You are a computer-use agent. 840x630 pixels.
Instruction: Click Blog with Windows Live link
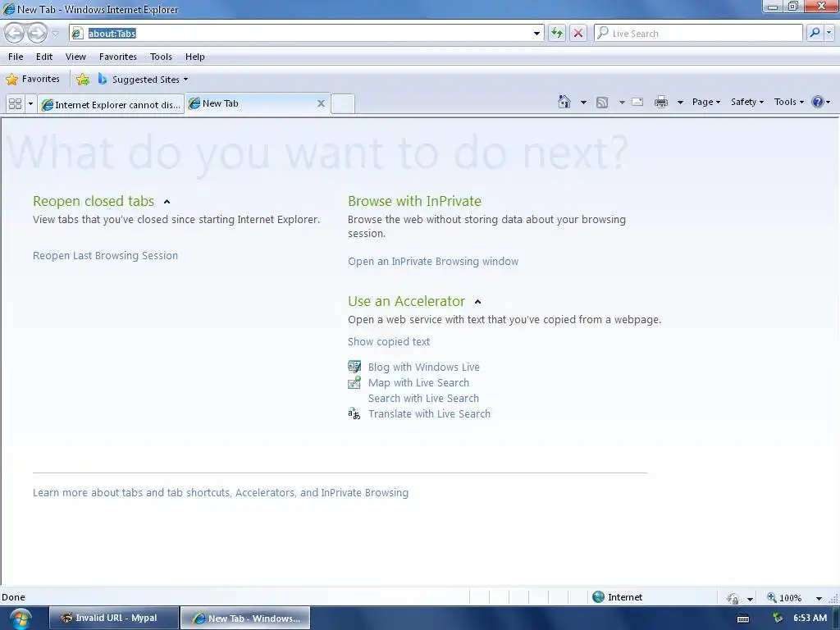[x=424, y=367]
